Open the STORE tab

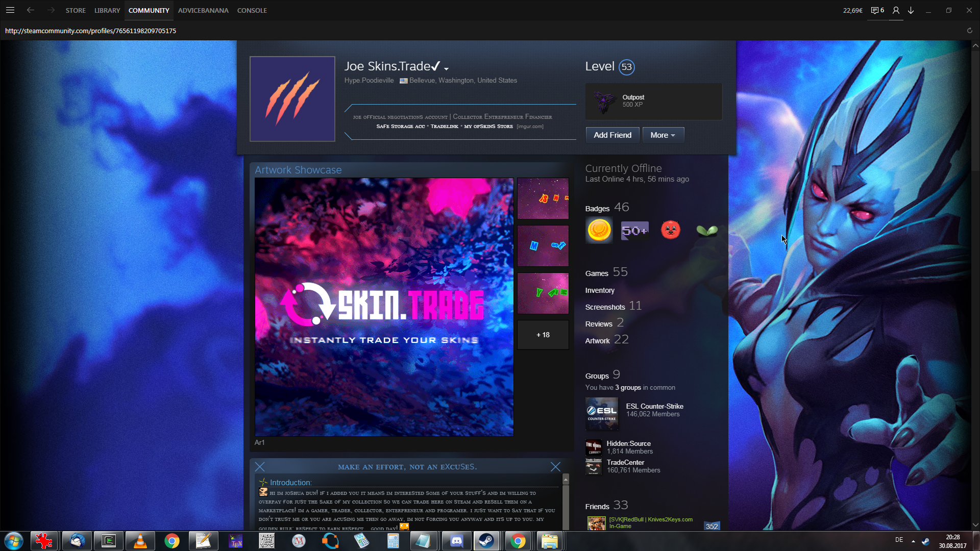click(x=76, y=10)
